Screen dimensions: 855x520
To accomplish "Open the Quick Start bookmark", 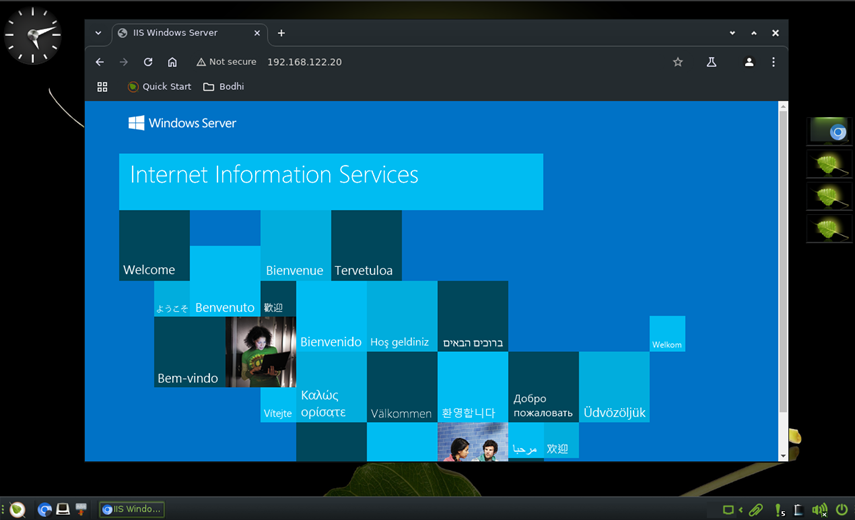I will [x=159, y=87].
